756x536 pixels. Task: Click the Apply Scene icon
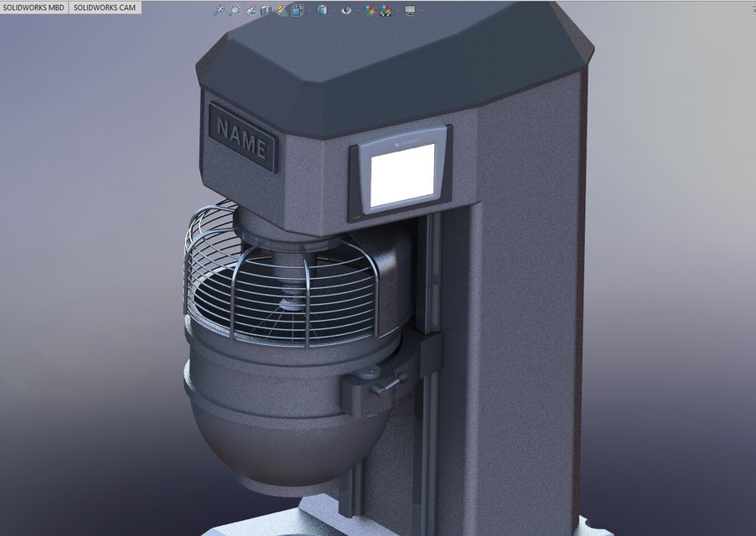pos(386,10)
